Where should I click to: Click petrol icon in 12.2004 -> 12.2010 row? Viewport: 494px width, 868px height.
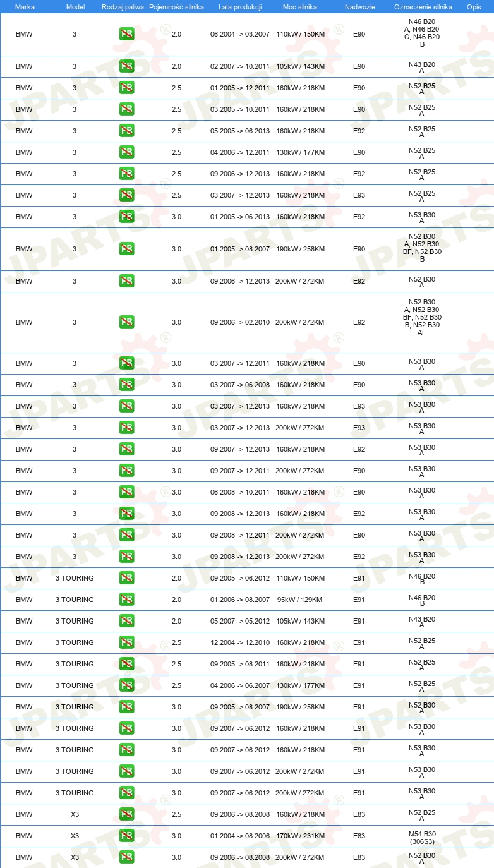126,642
